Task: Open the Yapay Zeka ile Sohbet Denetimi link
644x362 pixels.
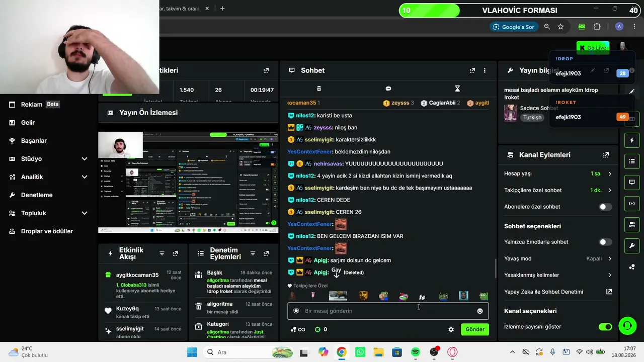Action: pyautogui.click(x=558, y=292)
